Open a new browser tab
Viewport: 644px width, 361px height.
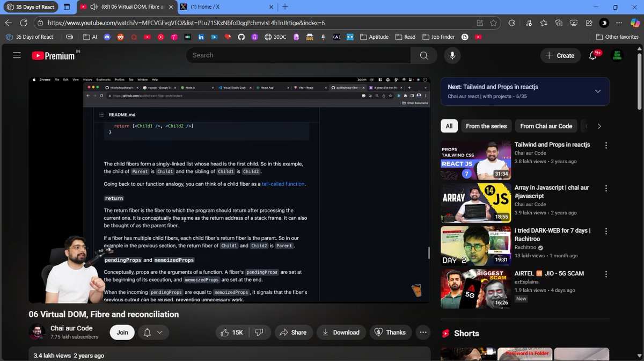pos(285,7)
